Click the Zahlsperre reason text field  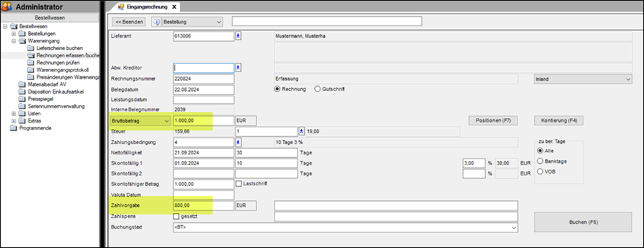(x=396, y=216)
